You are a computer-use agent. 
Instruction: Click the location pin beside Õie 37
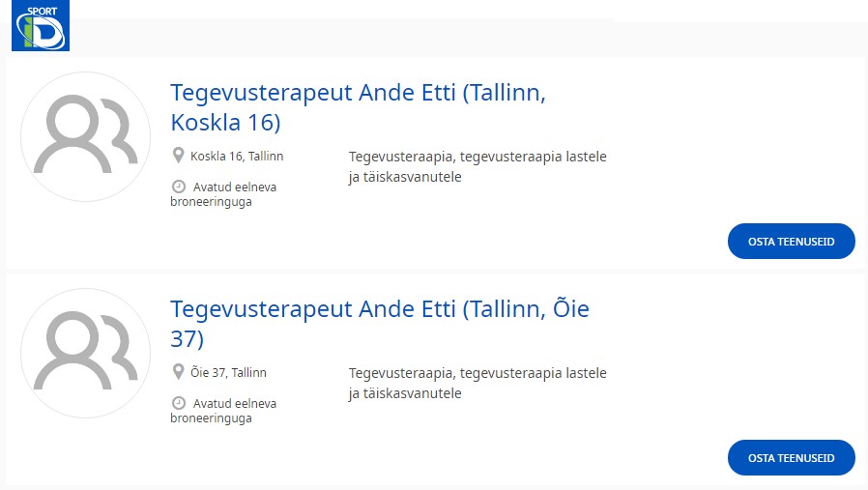click(178, 372)
